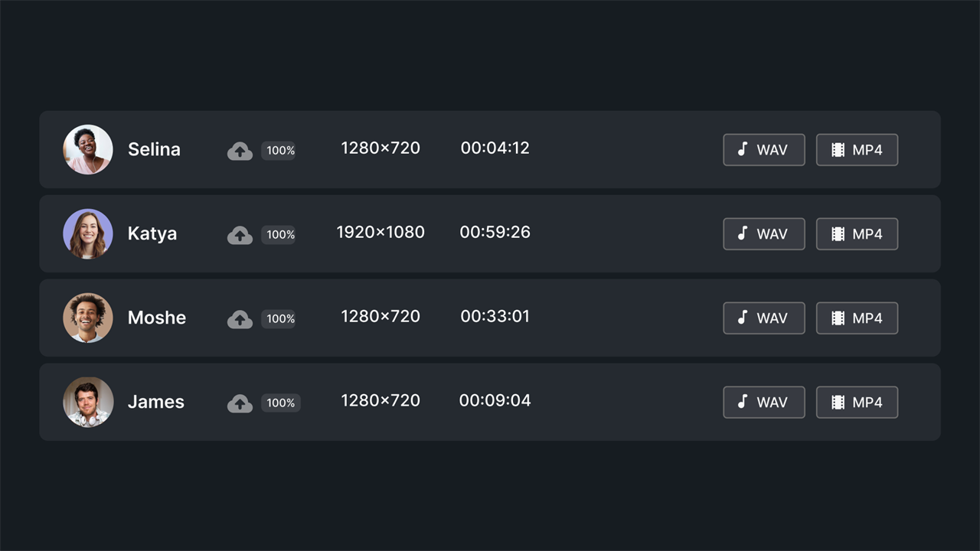This screenshot has height=551, width=980.
Task: Select Selina's profile avatar
Action: 88,149
